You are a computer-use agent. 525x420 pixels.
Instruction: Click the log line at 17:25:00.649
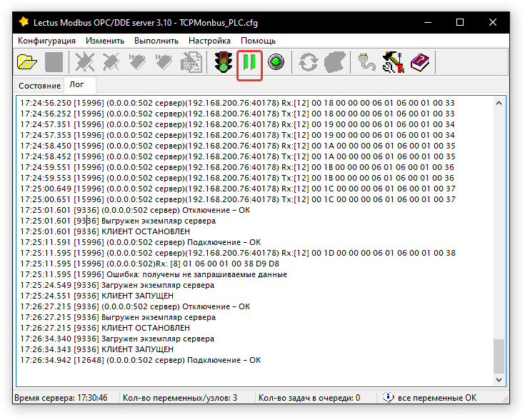[x=238, y=189]
